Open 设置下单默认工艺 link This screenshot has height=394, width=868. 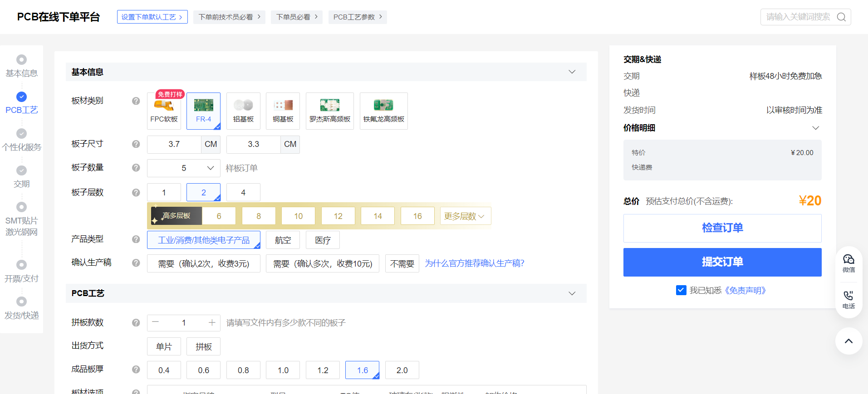(x=152, y=17)
